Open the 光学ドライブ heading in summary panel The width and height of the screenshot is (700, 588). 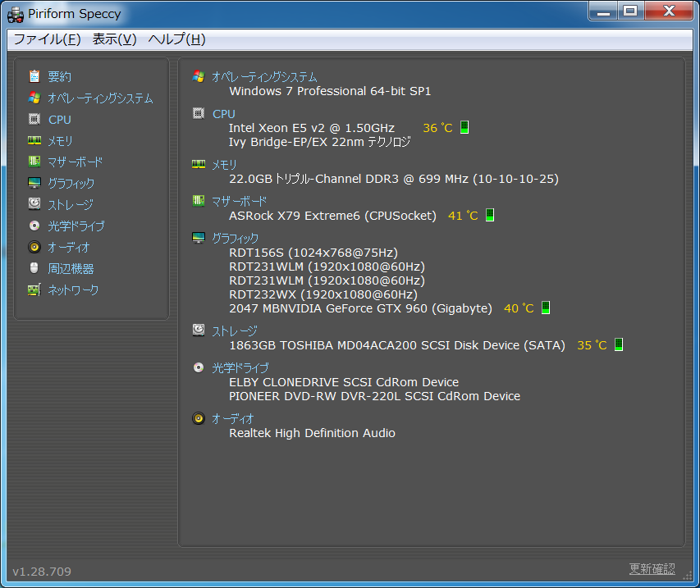click(240, 368)
